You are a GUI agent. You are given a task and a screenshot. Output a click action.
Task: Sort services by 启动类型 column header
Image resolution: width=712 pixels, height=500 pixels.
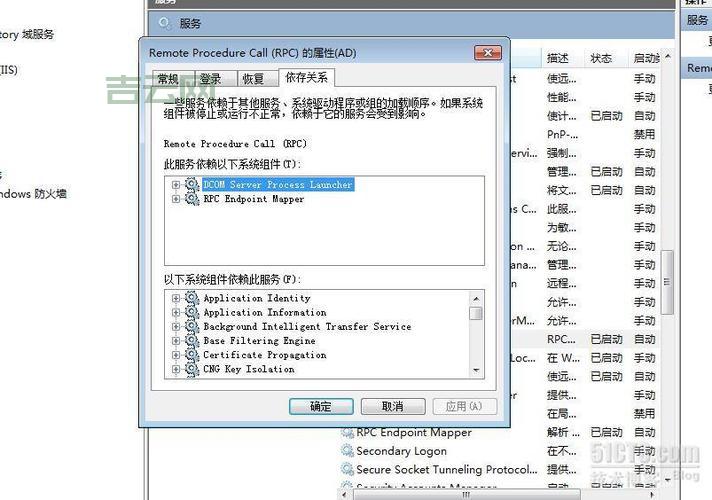pos(647,58)
